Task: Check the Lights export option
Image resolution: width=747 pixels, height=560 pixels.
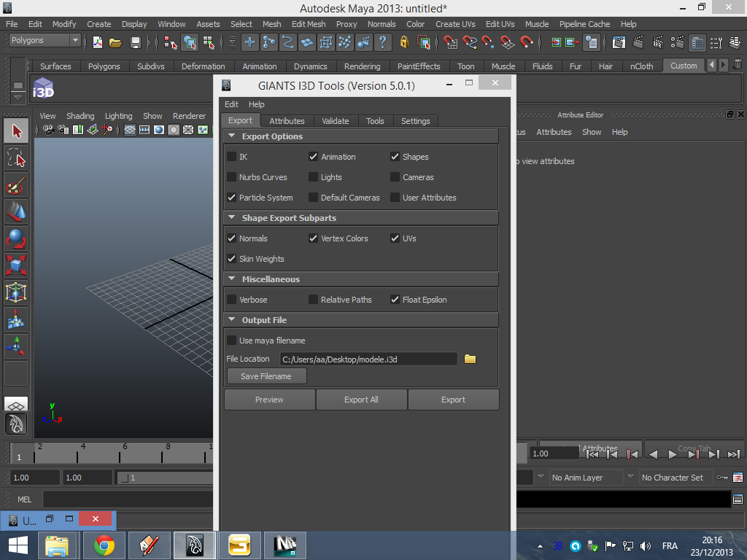Action: (x=313, y=177)
